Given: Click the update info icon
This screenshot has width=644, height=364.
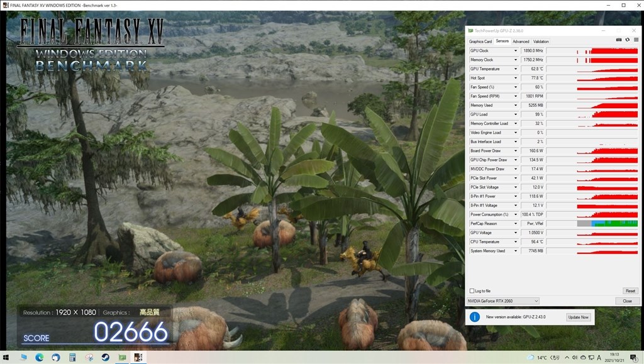Looking at the screenshot, I should [474, 317].
